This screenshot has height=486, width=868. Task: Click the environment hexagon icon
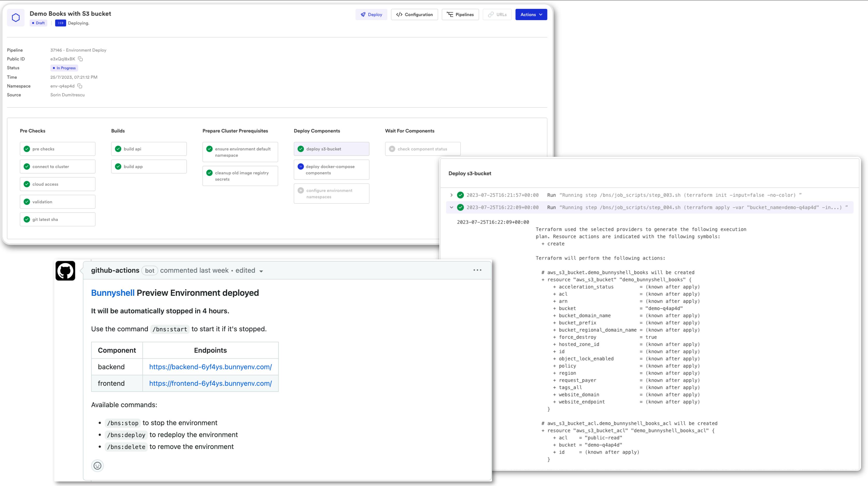pos(16,18)
